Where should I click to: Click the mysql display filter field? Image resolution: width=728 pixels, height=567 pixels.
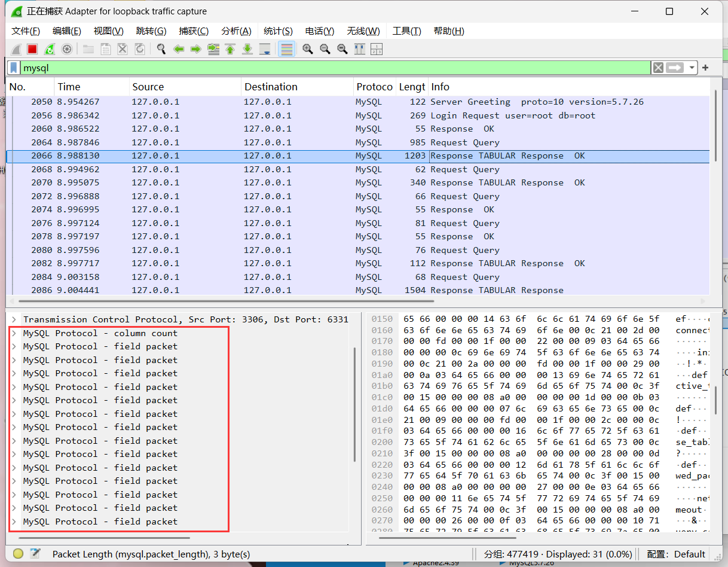335,68
